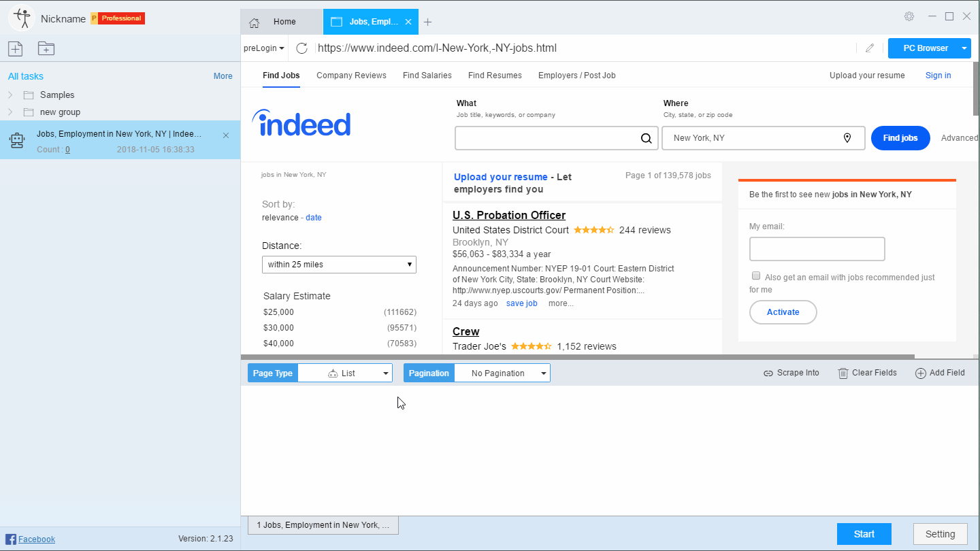Click Add Field plus icon
Viewport: 980px width, 551px height.
tap(921, 373)
